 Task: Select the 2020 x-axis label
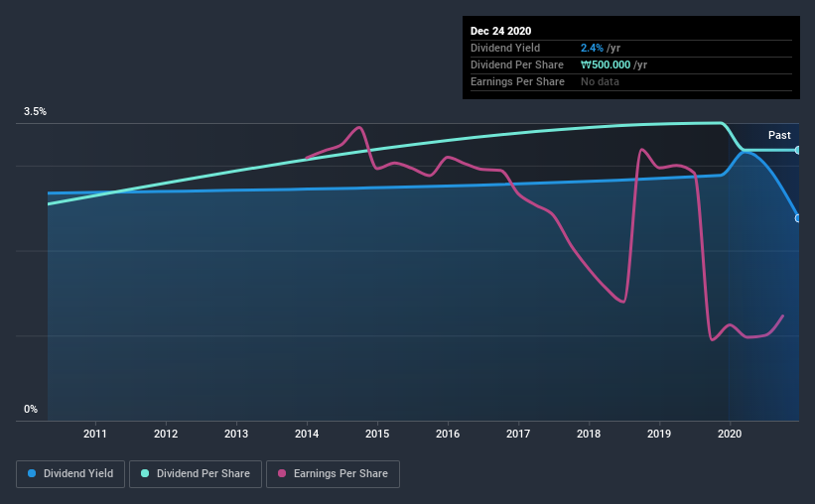(x=730, y=434)
